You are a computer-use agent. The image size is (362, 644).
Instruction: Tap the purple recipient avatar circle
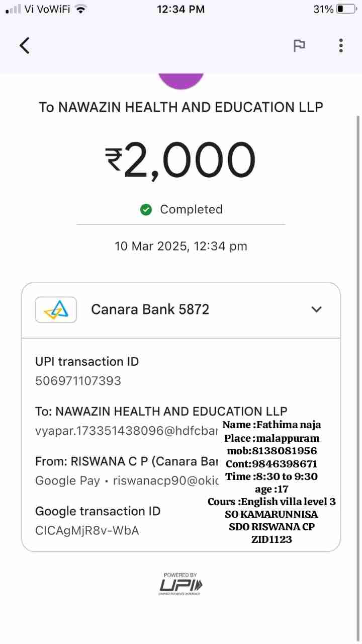(181, 80)
